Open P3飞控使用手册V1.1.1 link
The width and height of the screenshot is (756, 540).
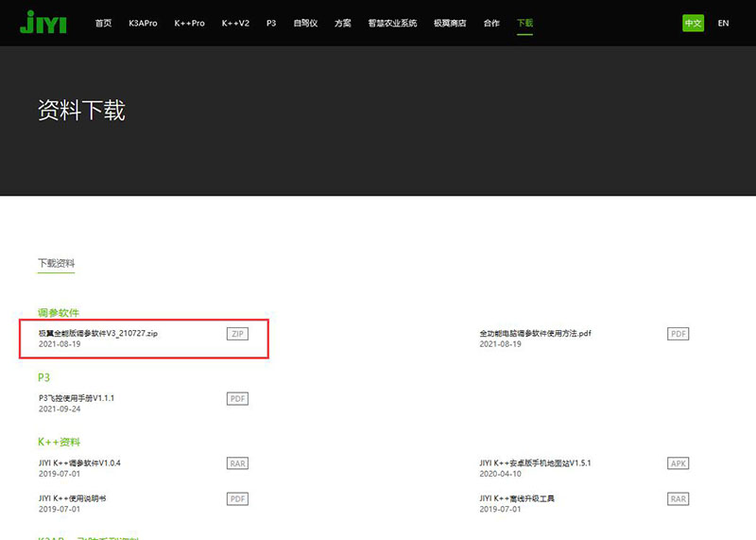pos(77,398)
